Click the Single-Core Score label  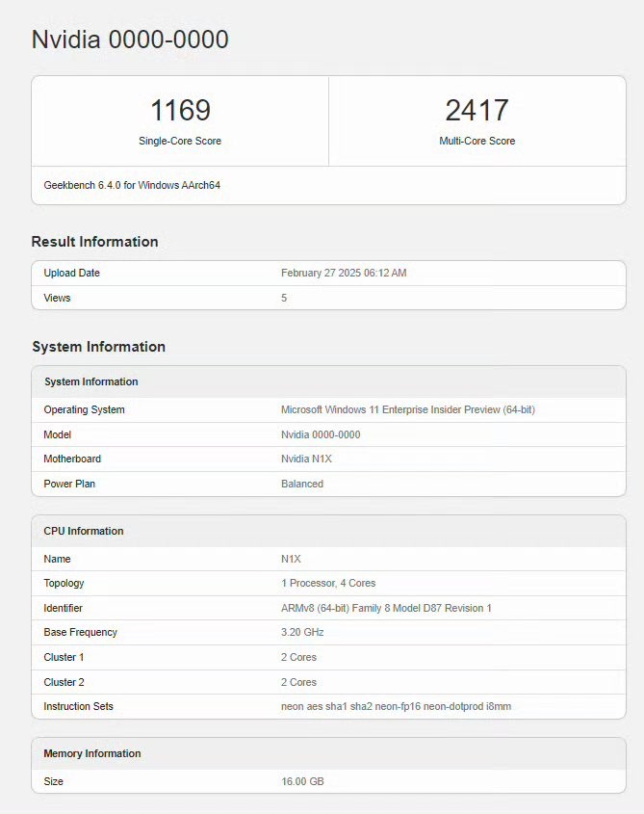click(x=180, y=141)
